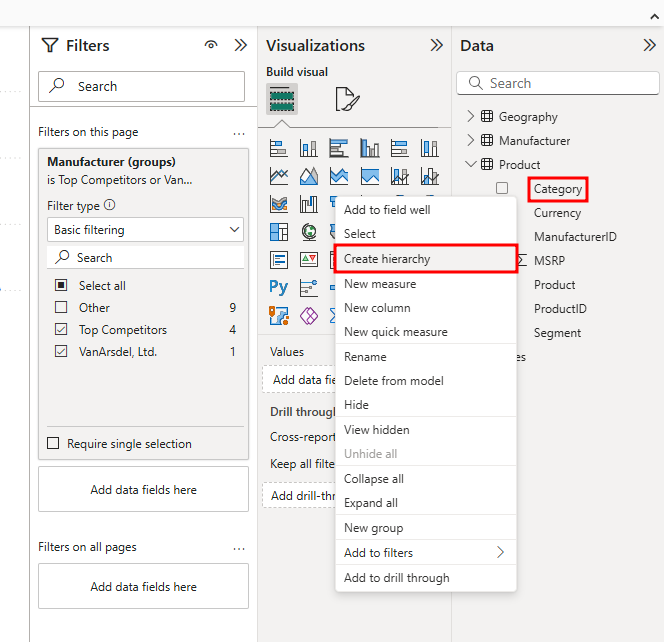The image size is (664, 642).
Task: Select the ManufacturerID field
Action: [575, 236]
